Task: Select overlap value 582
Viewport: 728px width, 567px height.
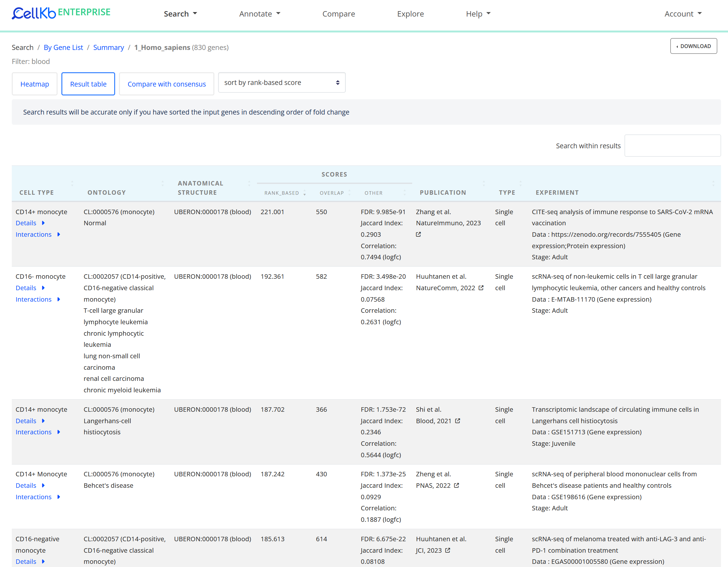Action: 321,276
